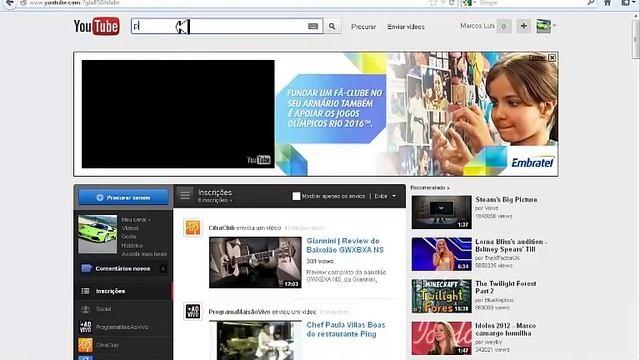
Task: Click CifraClub name in feed entry
Action: tap(221, 228)
